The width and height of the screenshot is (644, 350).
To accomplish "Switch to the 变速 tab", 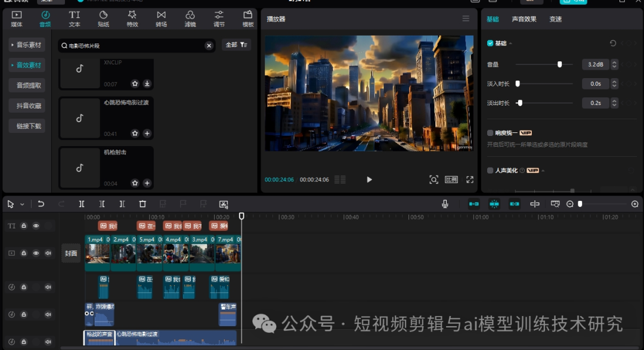I will [555, 19].
